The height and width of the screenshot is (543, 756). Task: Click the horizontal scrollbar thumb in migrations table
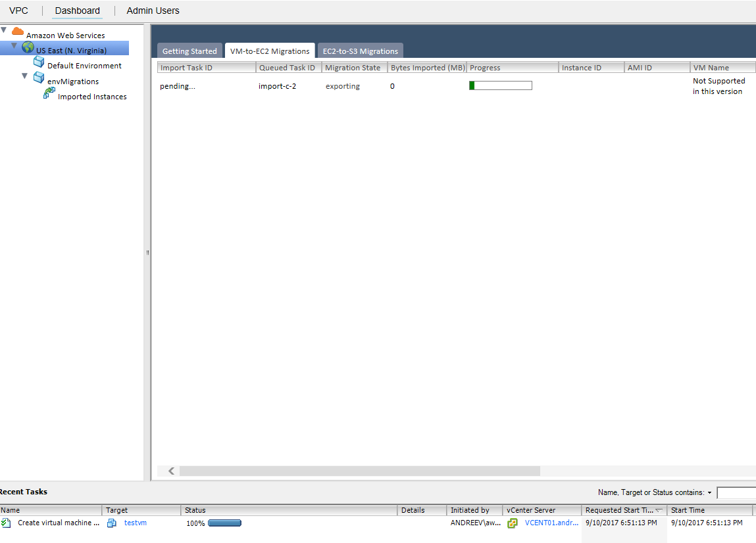360,471
